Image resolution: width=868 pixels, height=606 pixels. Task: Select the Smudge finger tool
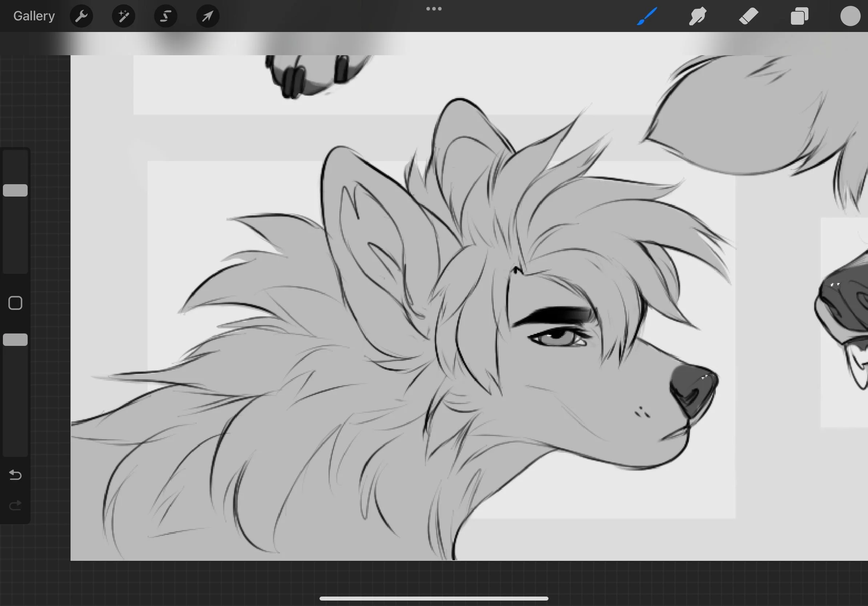click(x=697, y=16)
